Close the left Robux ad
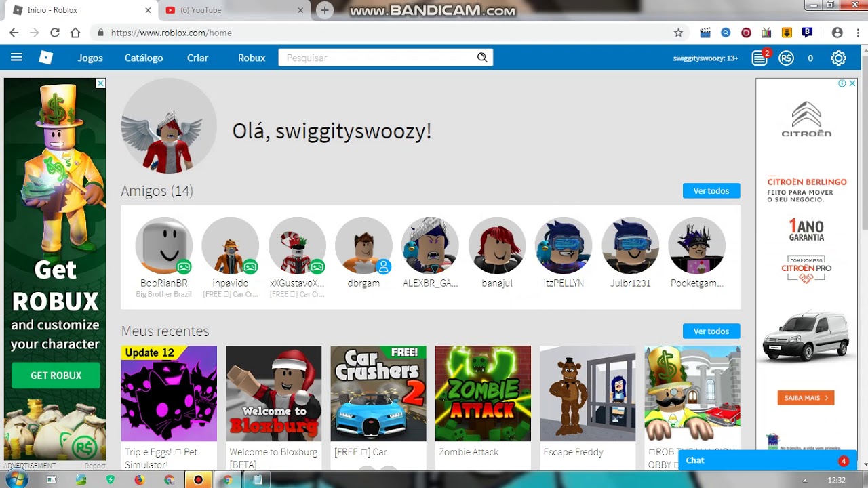 point(100,83)
